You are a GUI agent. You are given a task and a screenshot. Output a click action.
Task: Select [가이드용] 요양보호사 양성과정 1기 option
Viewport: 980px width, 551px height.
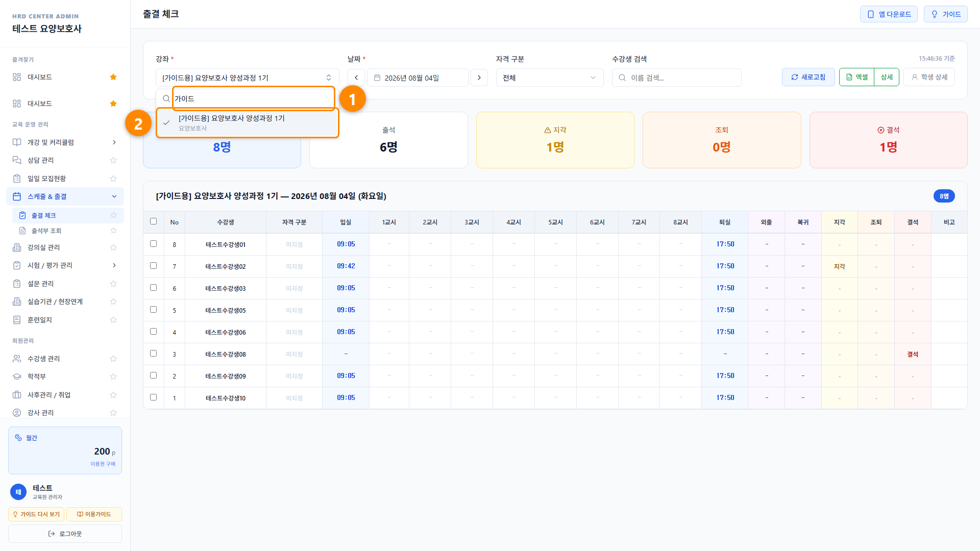tap(248, 123)
